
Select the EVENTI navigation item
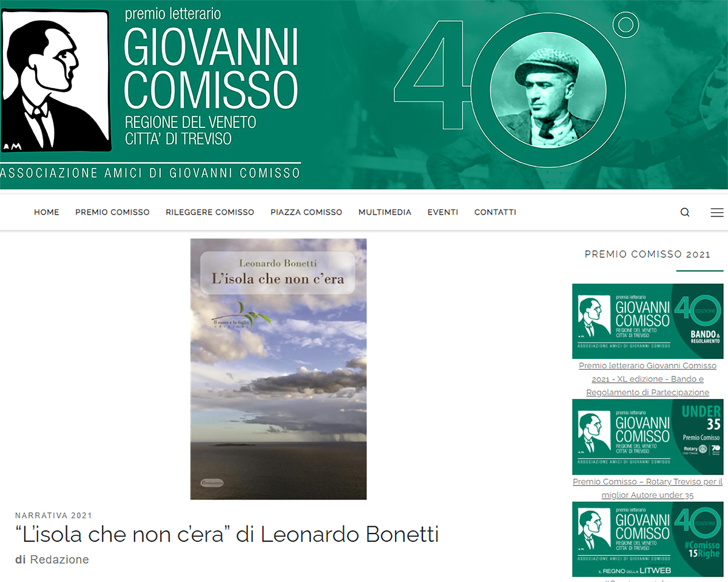tap(443, 212)
